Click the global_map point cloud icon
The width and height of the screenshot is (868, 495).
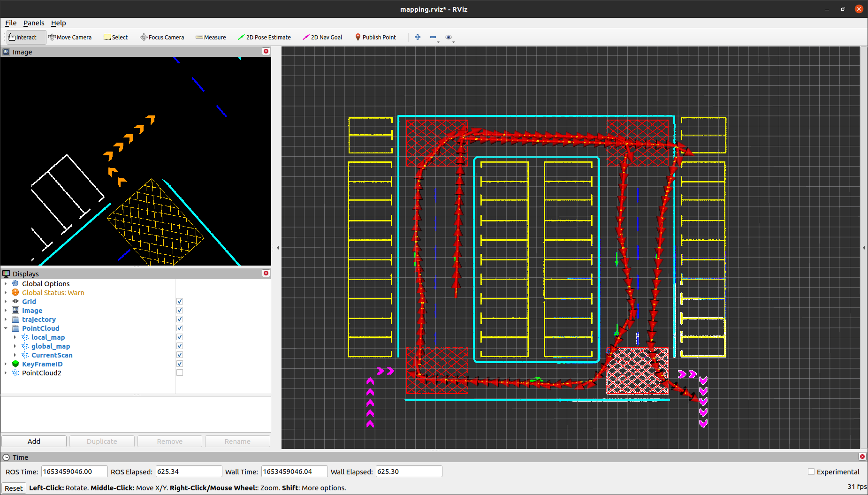pos(25,346)
